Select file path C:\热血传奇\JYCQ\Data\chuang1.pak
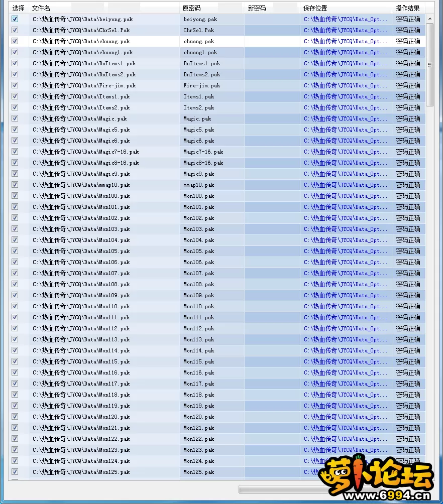This screenshot has height=504, width=443. coord(83,52)
